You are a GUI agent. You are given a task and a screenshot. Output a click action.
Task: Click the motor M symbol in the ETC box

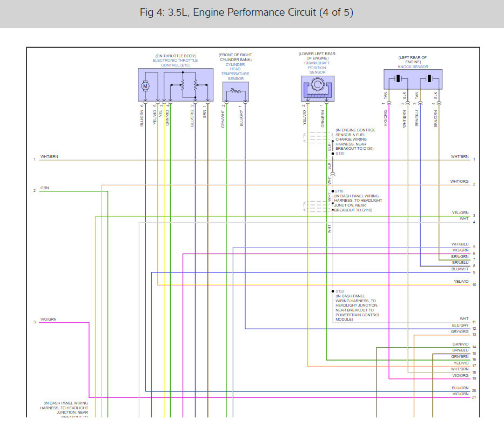[x=145, y=86]
